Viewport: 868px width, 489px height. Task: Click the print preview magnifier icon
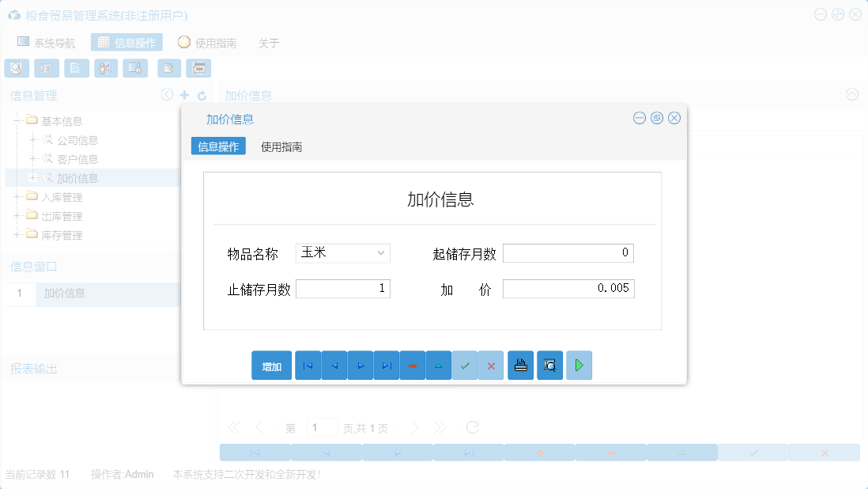point(549,365)
